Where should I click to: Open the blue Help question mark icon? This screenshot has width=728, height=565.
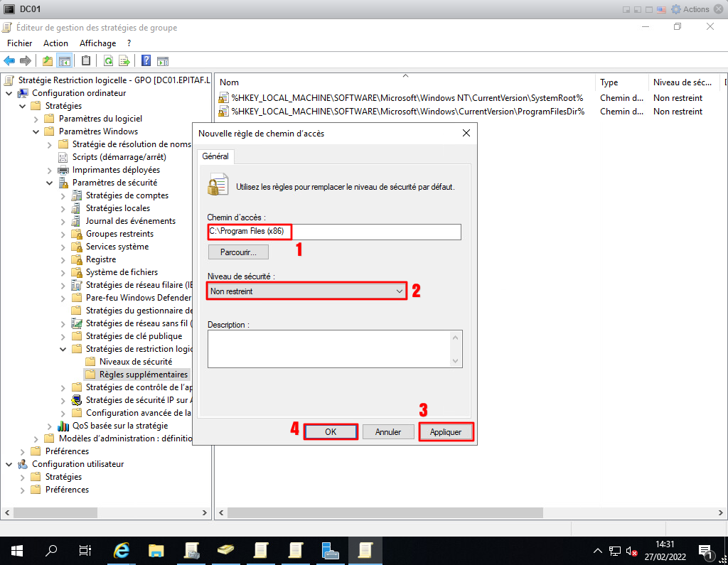(146, 60)
